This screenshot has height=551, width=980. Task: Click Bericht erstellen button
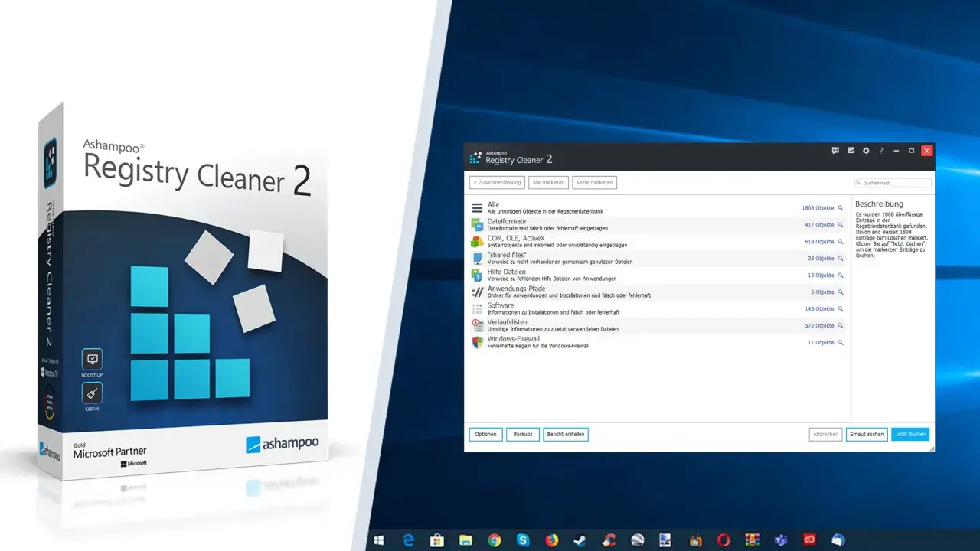566,434
